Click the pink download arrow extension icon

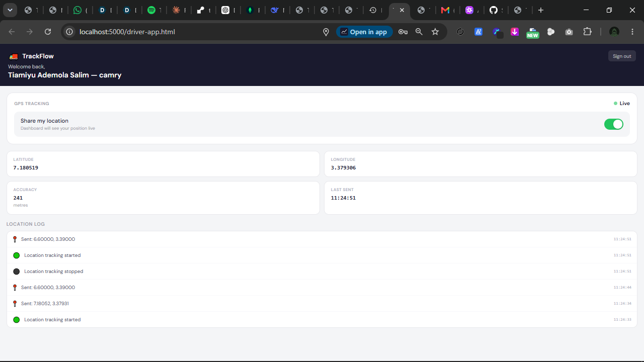(515, 32)
